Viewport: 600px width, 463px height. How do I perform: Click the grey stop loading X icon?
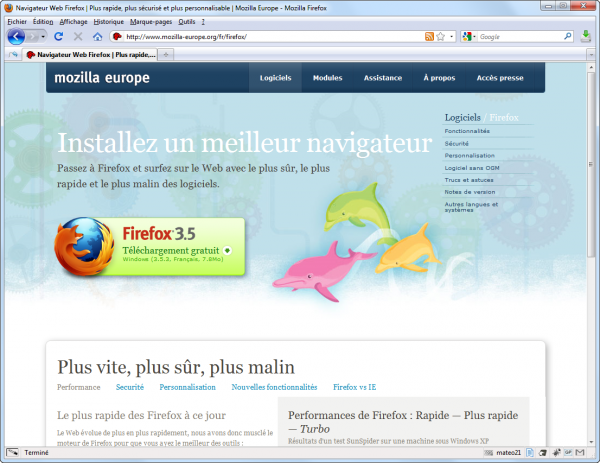tap(78, 36)
